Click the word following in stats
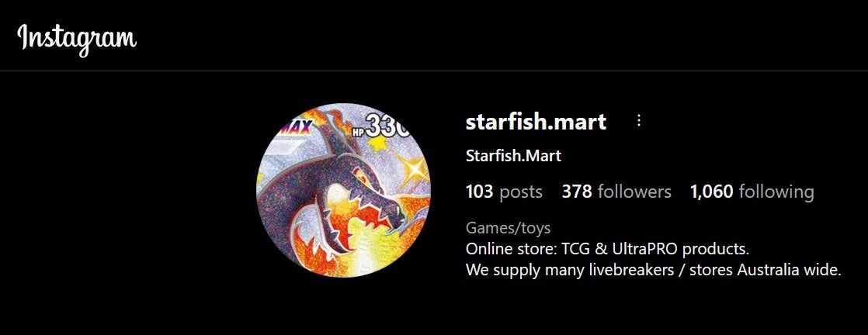This screenshot has width=868, height=335. [x=776, y=192]
